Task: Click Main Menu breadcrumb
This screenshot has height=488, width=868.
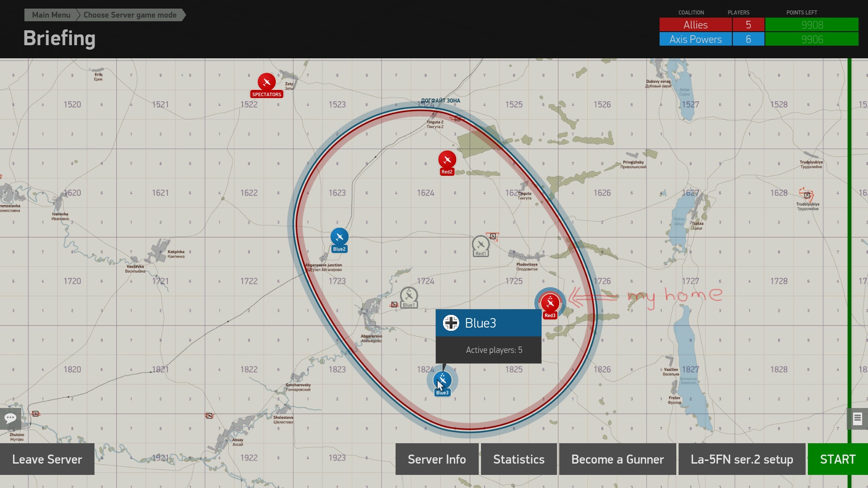Action: (51, 15)
